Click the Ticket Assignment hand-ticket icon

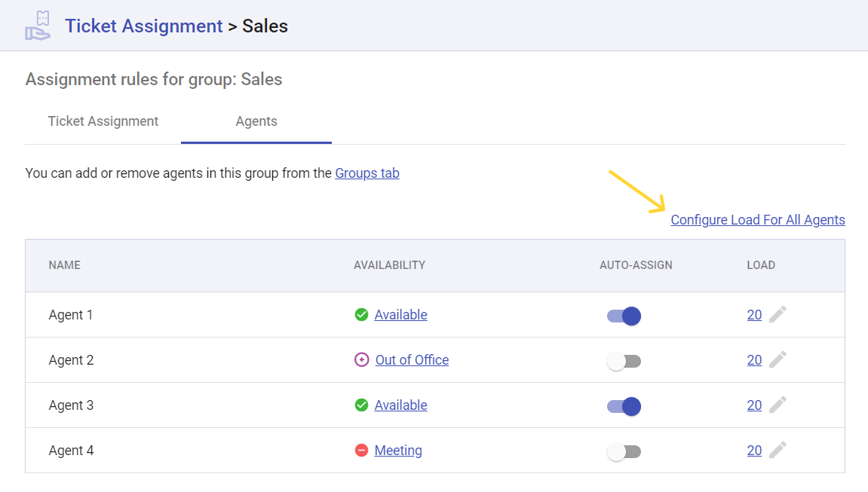[x=38, y=26]
